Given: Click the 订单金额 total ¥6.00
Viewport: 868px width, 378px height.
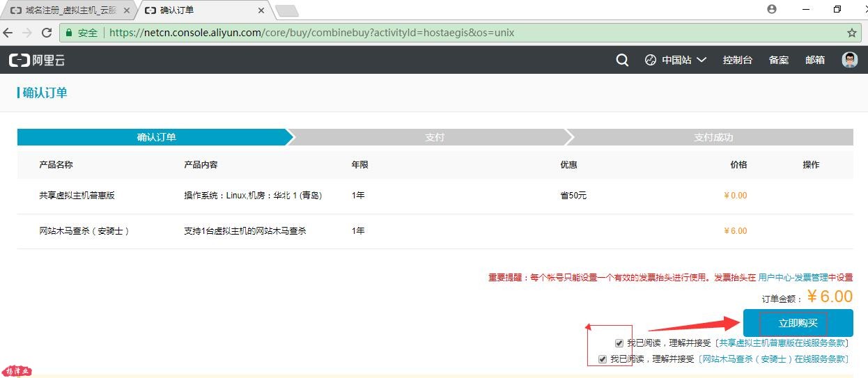Looking at the screenshot, I should click(x=830, y=297).
